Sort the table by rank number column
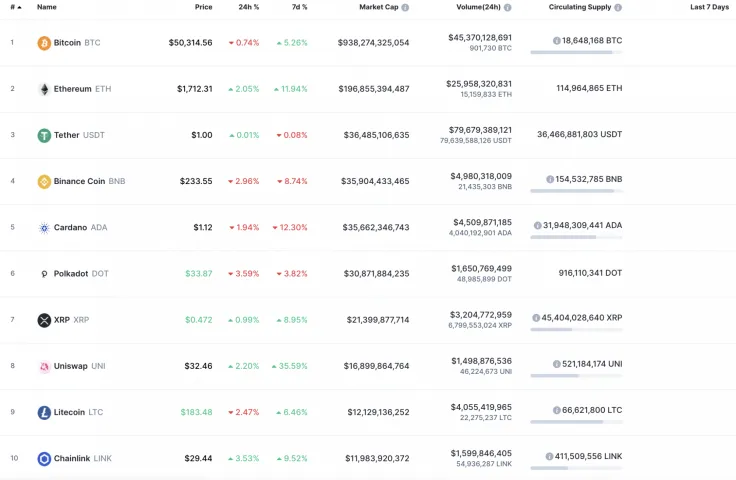The width and height of the screenshot is (736, 480). 15,7
